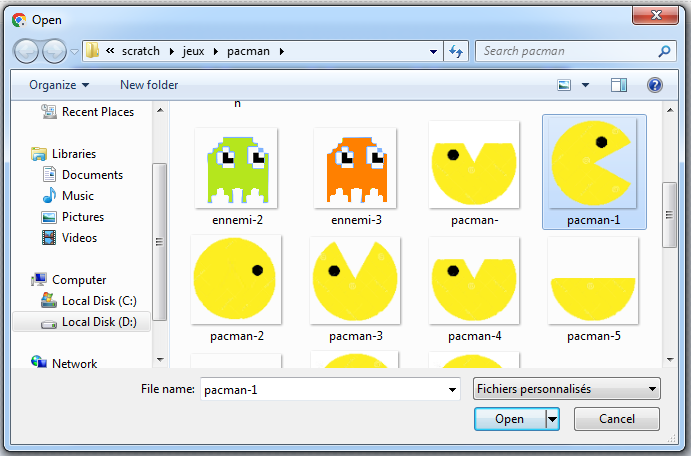The image size is (691, 456).
Task: Click navigation pane scroll up arrow
Action: [x=160, y=110]
